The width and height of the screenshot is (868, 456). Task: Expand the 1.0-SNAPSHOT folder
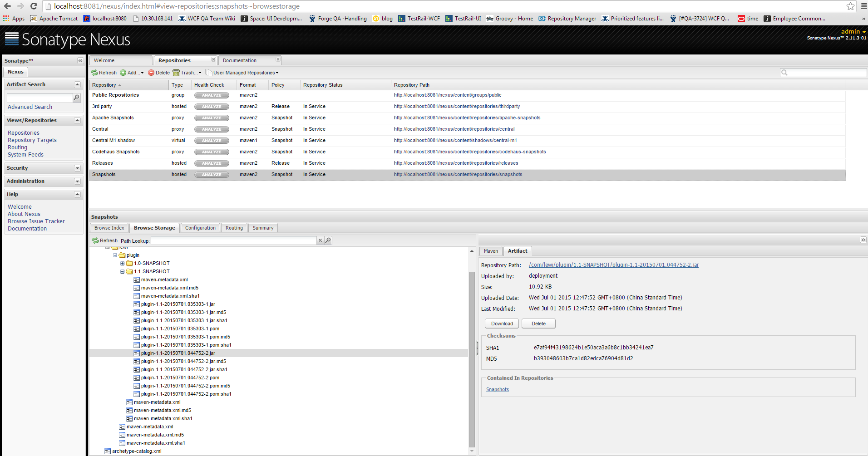(123, 264)
